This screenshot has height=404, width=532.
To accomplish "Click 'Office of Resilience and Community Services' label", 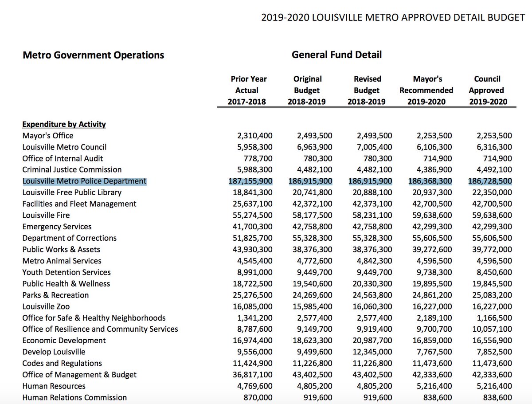I will pos(100,329).
